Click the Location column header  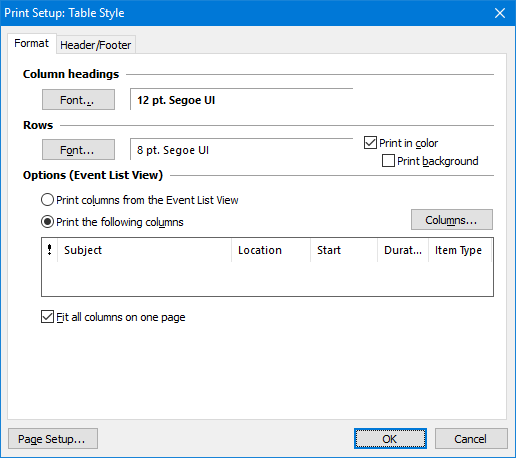(x=271, y=250)
